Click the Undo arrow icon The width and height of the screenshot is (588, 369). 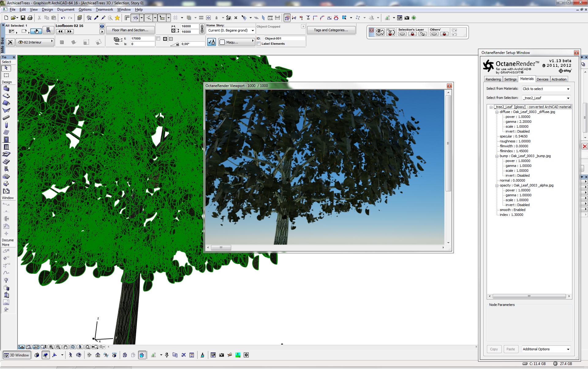click(x=63, y=18)
